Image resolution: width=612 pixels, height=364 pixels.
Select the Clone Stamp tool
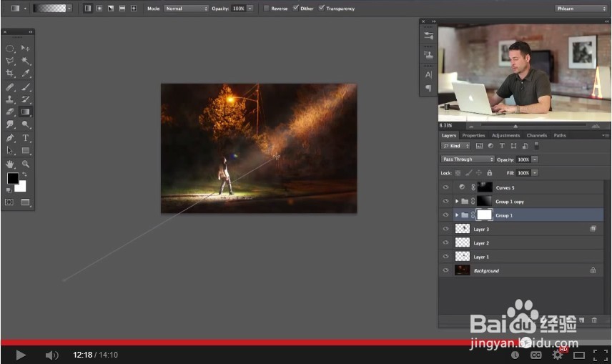(x=10, y=99)
